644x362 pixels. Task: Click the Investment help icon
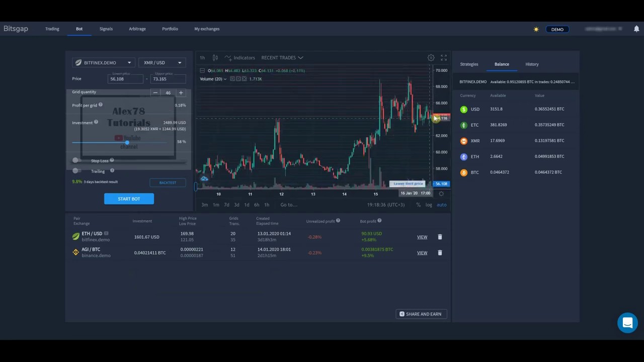coord(96,122)
